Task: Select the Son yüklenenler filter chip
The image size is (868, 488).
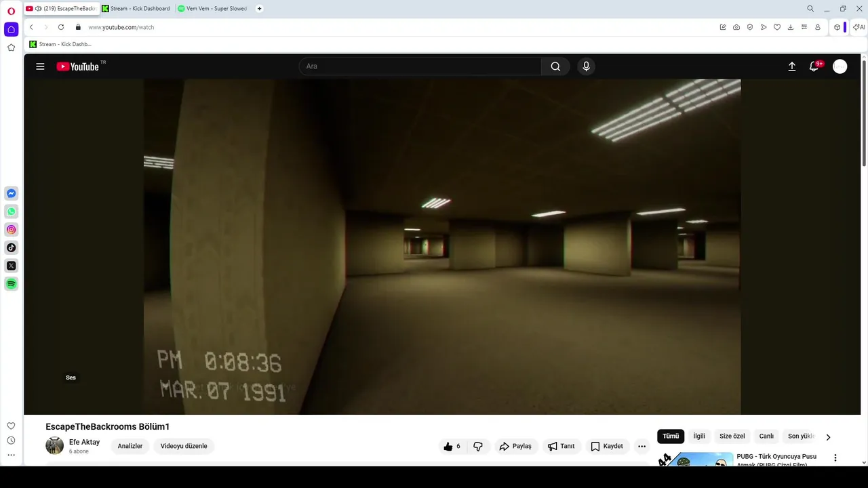Action: pyautogui.click(x=801, y=436)
